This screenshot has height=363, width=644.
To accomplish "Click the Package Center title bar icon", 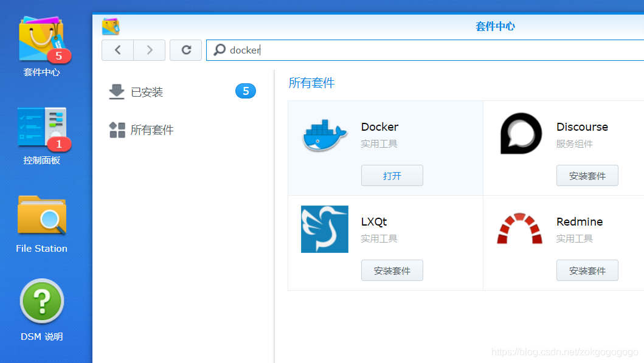I will 111,26.
